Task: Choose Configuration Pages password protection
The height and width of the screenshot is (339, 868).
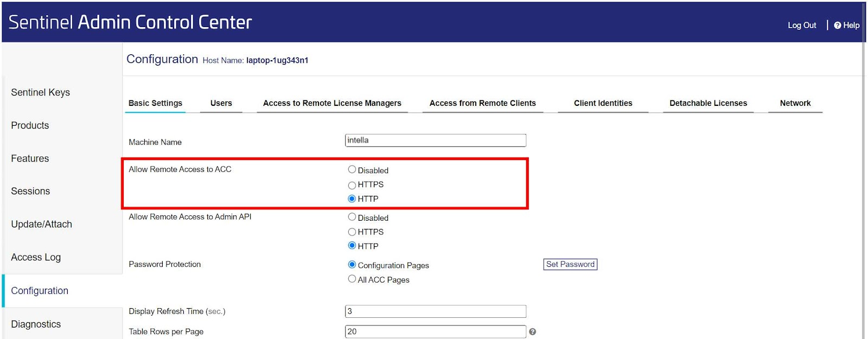Action: [x=352, y=265]
